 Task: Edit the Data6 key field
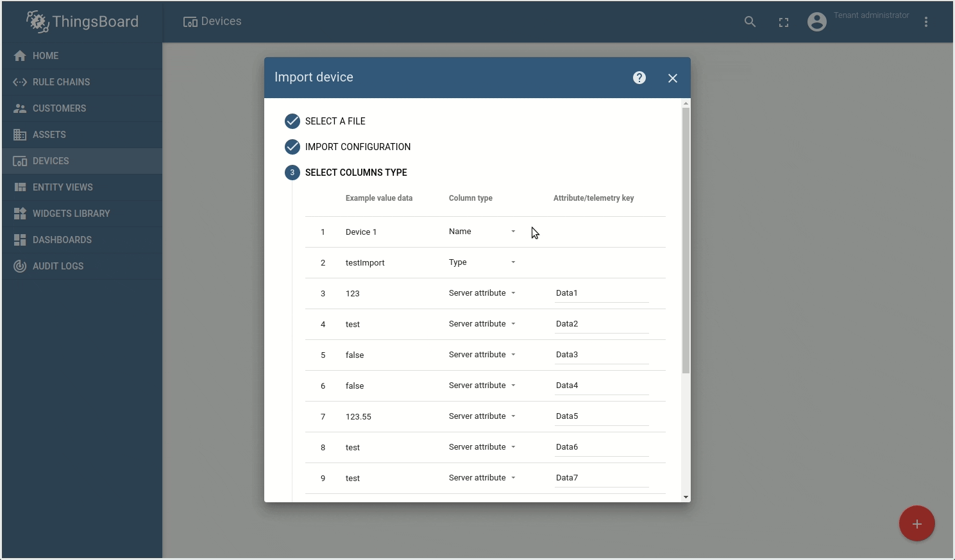(602, 447)
